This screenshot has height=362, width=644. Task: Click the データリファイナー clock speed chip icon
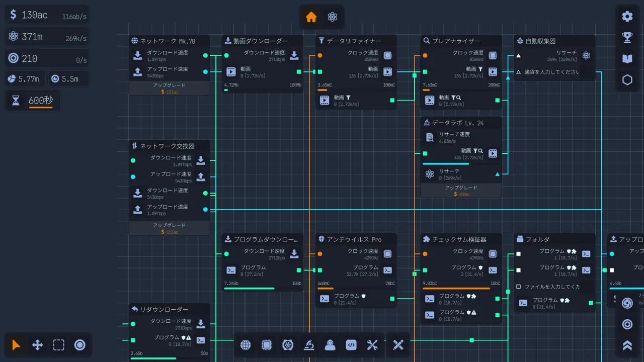click(387, 55)
